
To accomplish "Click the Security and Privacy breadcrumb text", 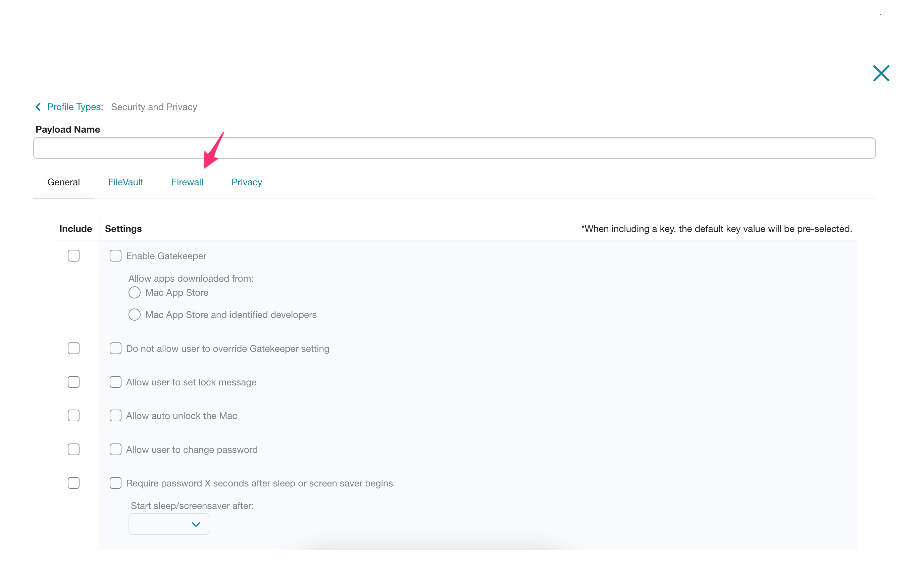I will tap(154, 107).
